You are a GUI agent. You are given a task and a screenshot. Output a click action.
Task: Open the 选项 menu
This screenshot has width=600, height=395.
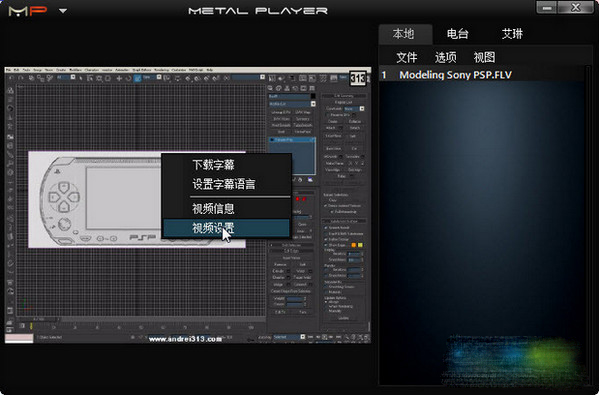445,57
